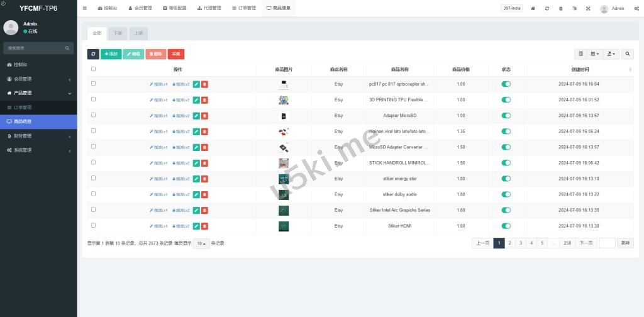Click red delete icon for Adapter MicroSD
644x317 pixels.
click(x=205, y=116)
